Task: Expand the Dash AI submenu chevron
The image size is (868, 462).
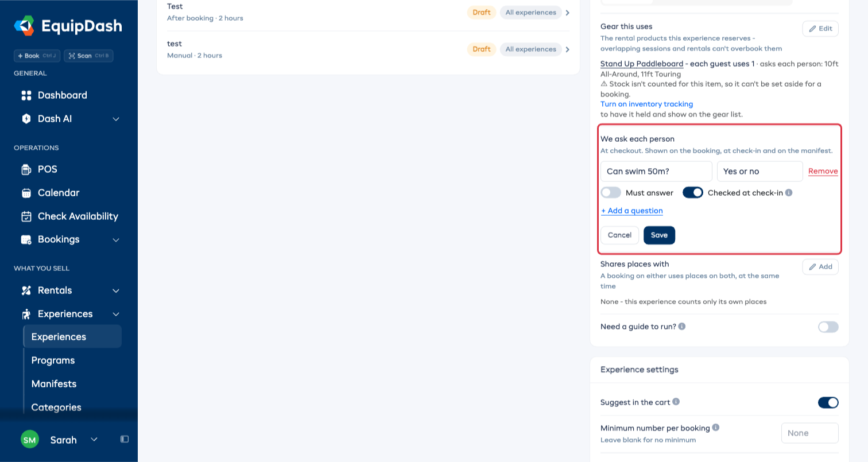Action: tap(116, 119)
